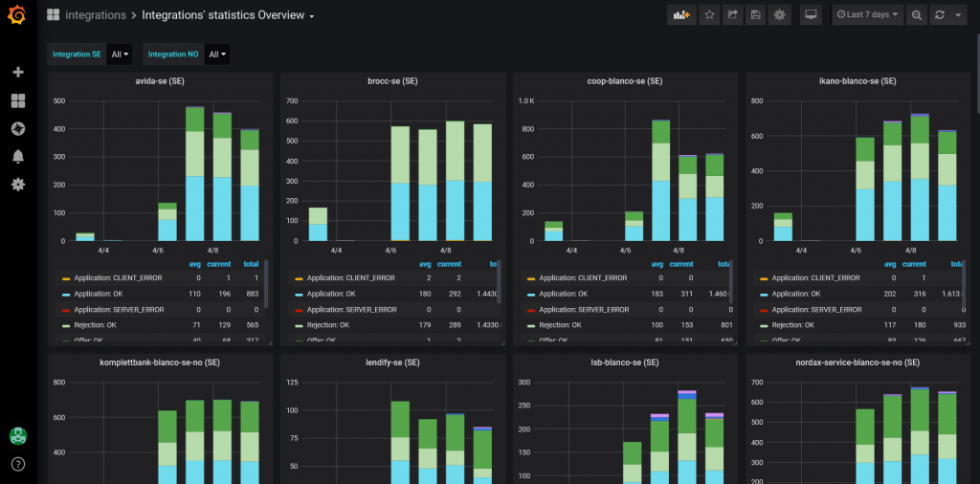Toggle 'Application: SERVER_ERROR' series in coop-blanco-se legend

click(x=584, y=310)
